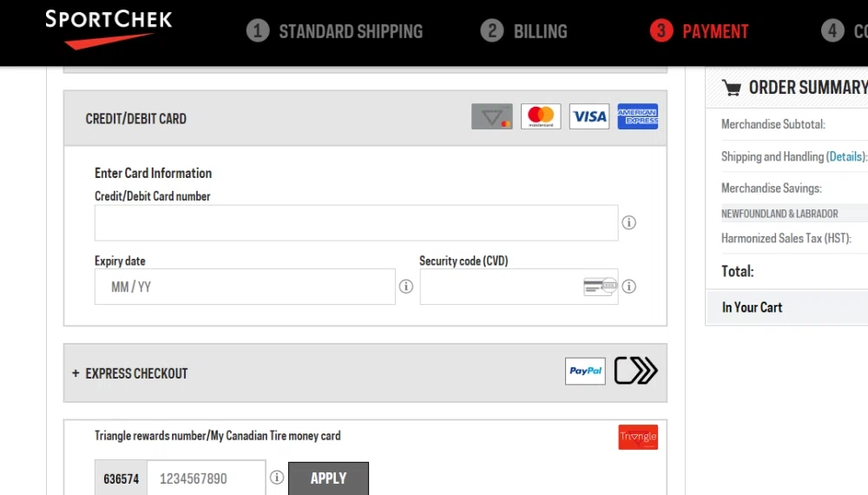Screen dimensions: 868x495
Task: Select the Interac debit card icon
Action: coord(492,116)
